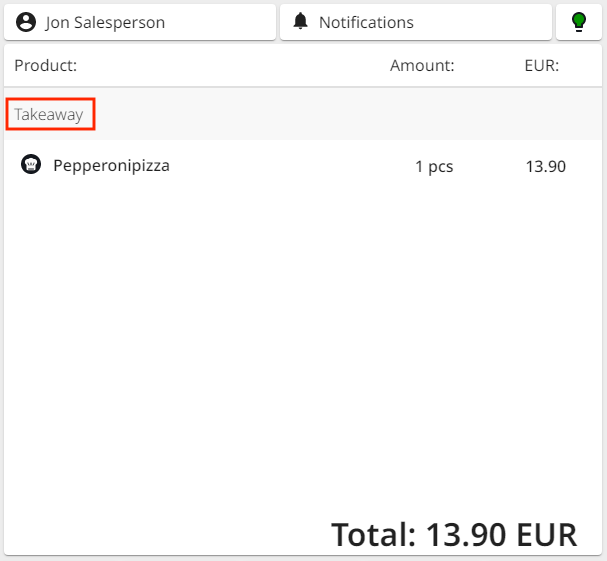
Task: Click the 1 pcs quantity value
Action: [434, 167]
